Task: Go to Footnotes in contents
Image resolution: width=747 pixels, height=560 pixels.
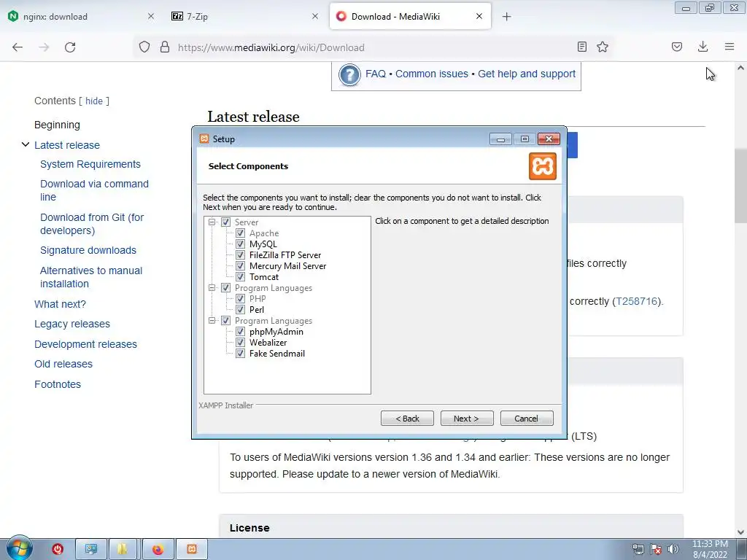Action: [58, 384]
